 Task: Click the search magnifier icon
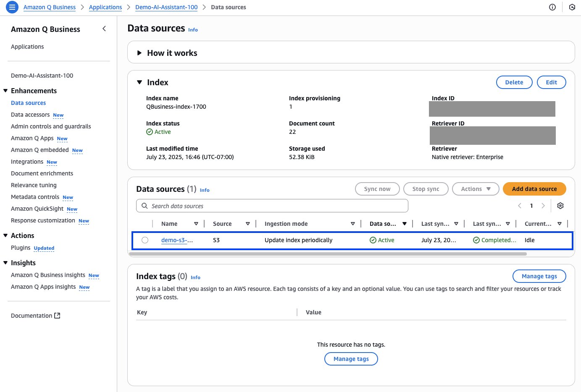pyautogui.click(x=145, y=206)
